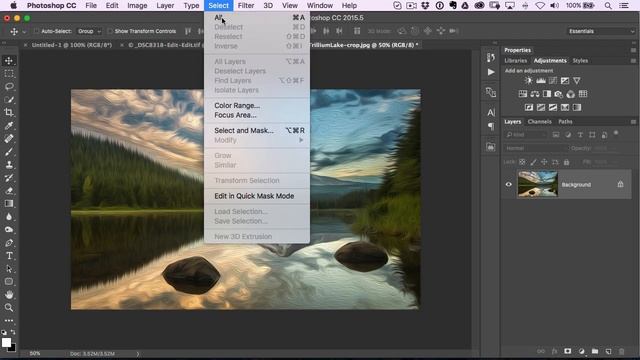640x360 pixels.
Task: Open the Auto-Select Group dropdown
Action: click(x=89, y=31)
